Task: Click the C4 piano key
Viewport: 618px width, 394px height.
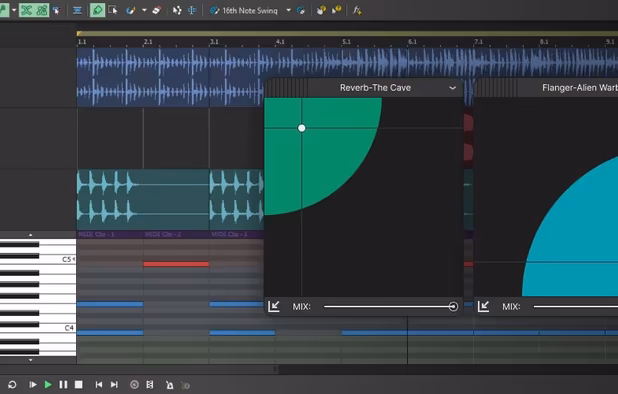Action: click(38, 328)
